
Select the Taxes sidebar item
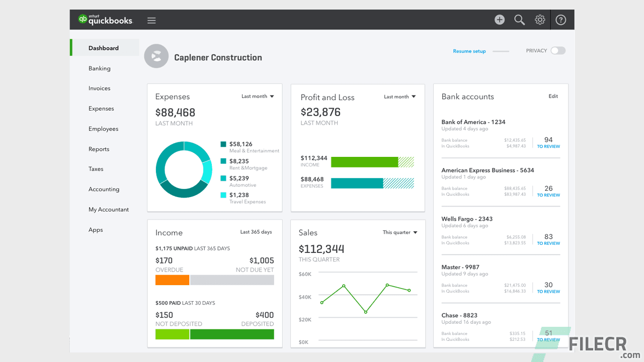[x=96, y=169]
